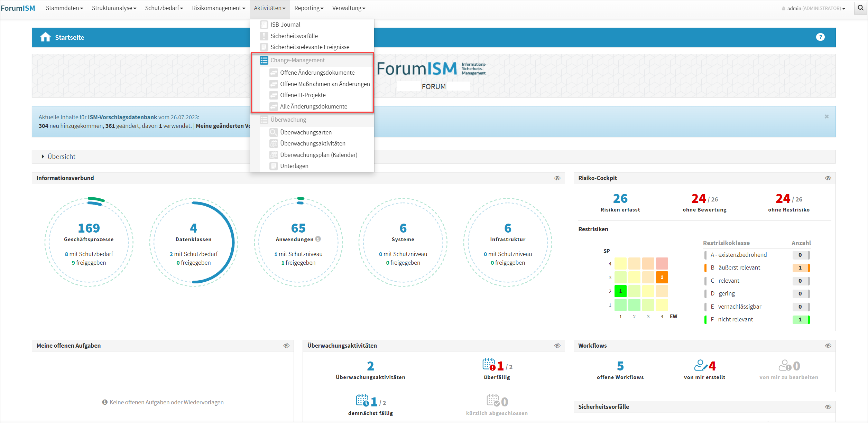Click the ForumISM logo link
The width and height of the screenshot is (868, 423).
coord(18,8)
